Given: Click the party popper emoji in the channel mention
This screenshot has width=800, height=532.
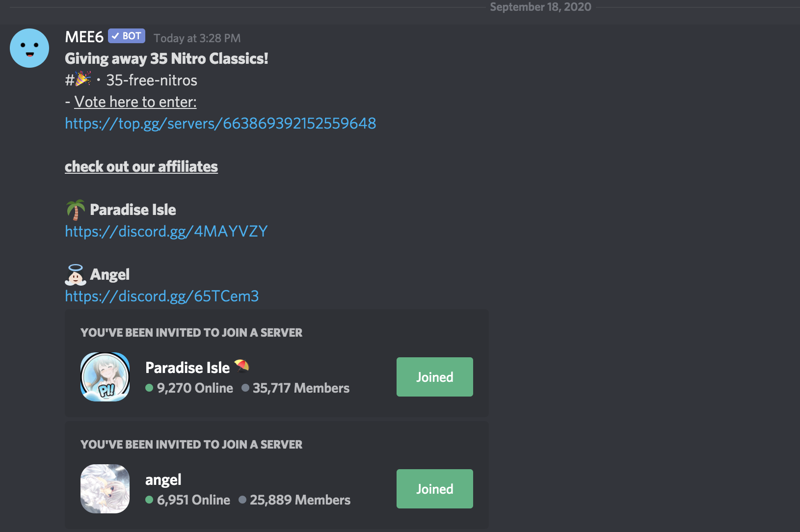Looking at the screenshot, I should click(83, 79).
